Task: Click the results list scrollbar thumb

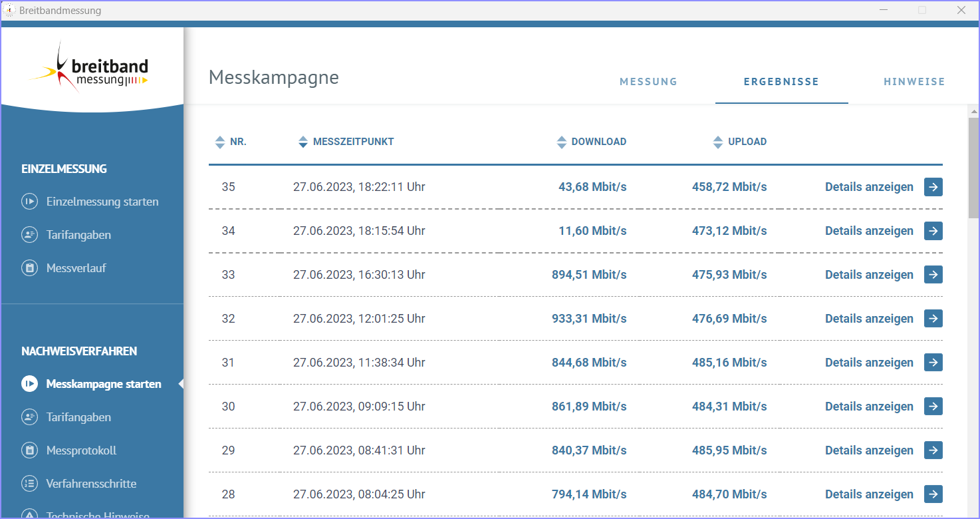Action: (973, 168)
